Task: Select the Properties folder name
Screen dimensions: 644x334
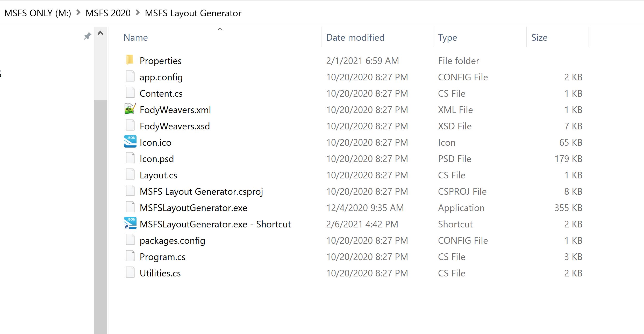Action: tap(161, 61)
